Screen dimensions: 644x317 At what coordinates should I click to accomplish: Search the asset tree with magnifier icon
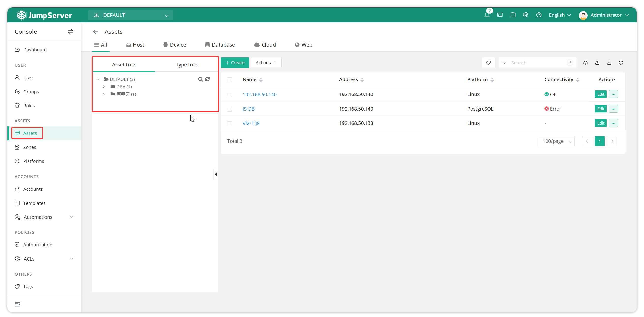tap(200, 79)
